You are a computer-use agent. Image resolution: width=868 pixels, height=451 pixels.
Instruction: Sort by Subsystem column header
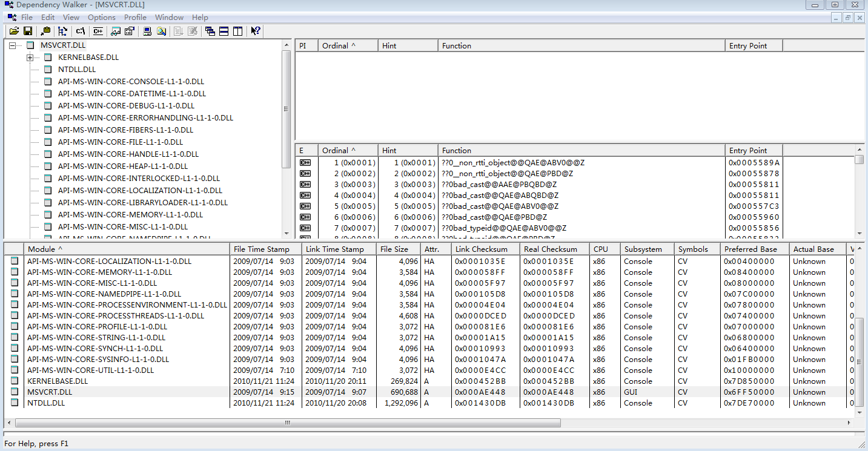647,249
